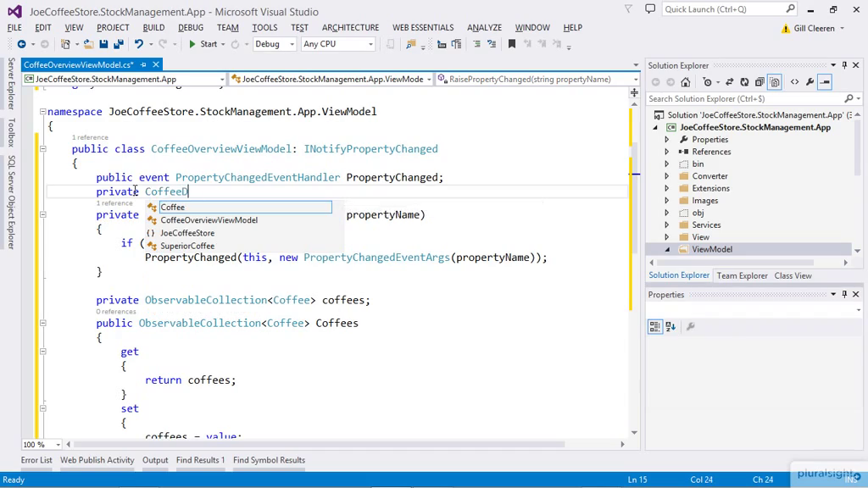Toggle auto hide pin on Solution Explorer
This screenshot has width=868, height=488.
844,65
